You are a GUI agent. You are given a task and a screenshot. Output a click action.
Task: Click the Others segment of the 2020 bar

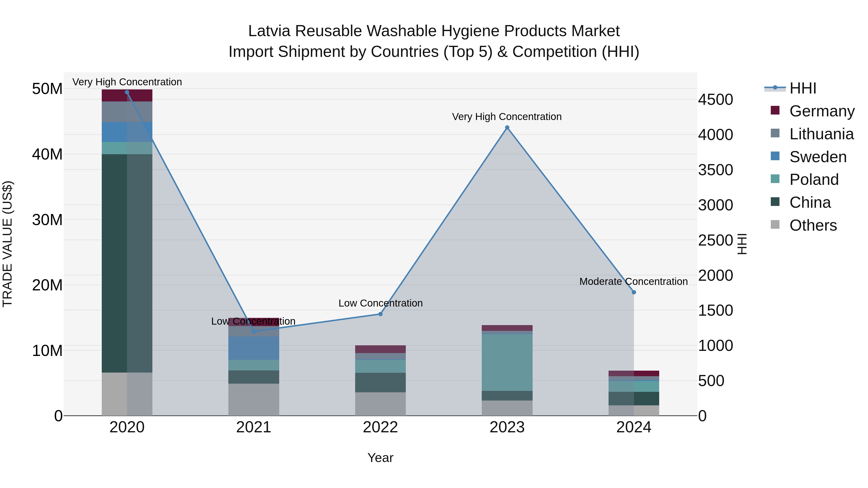coord(127,394)
